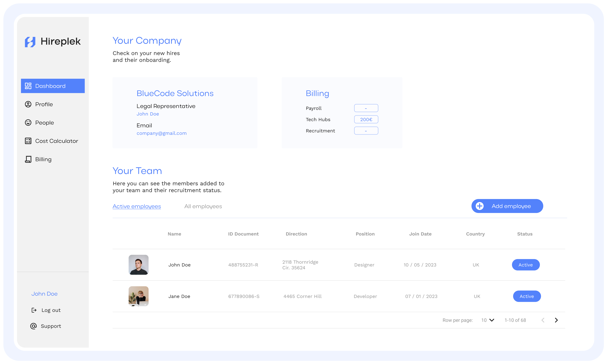607x364 pixels.
Task: Click address 4465 Corner Hill
Action: [302, 296]
